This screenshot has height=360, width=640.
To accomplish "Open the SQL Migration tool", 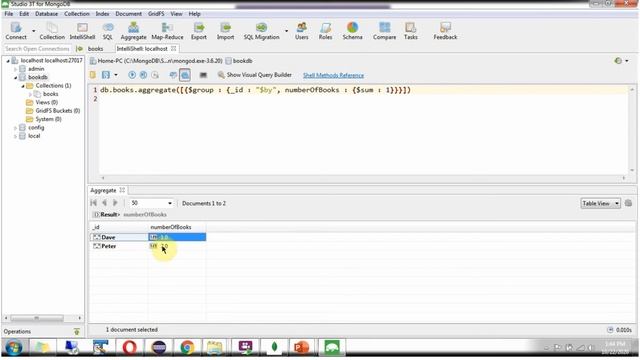I will click(261, 31).
